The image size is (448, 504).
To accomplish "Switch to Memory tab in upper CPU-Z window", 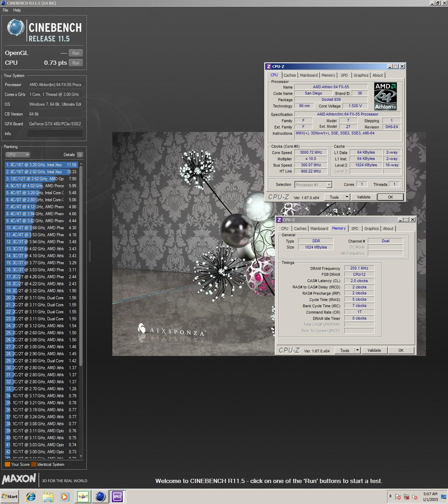I will 328,75.
